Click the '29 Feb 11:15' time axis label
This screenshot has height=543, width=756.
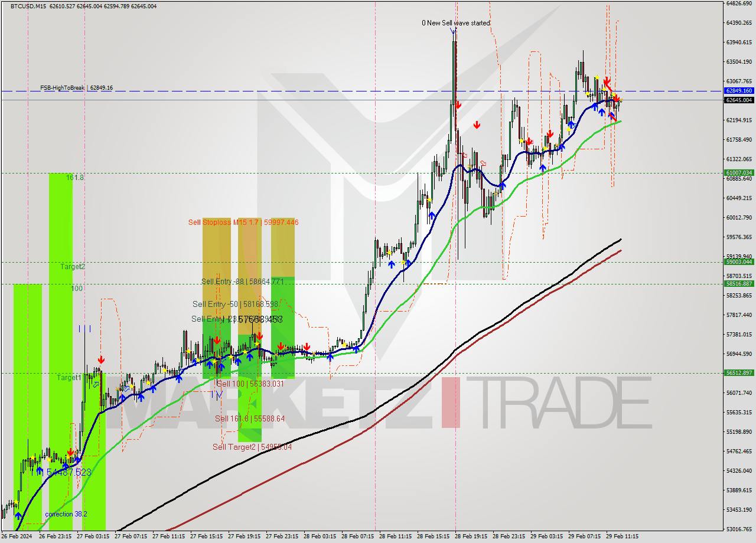click(x=622, y=537)
